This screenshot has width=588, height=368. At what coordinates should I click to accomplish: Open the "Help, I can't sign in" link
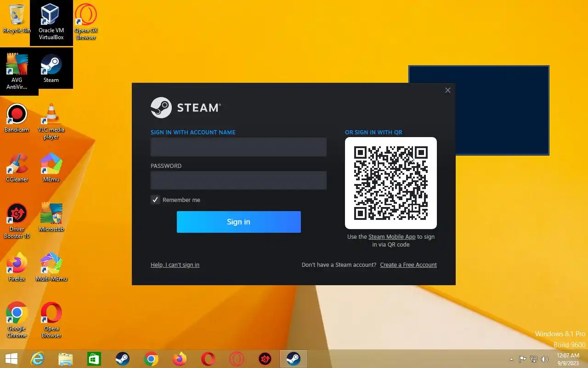[x=175, y=265]
